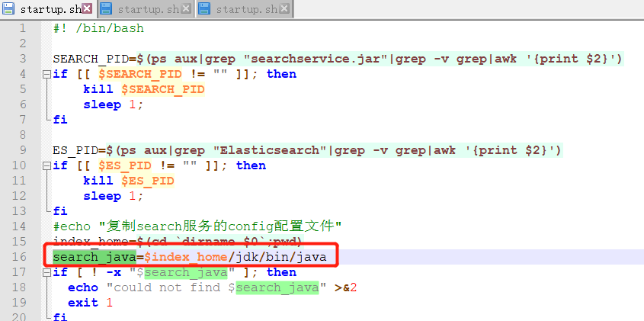644x321 pixels.
Task: Collapse the ES_PID if block on line 10
Action: click(46, 165)
